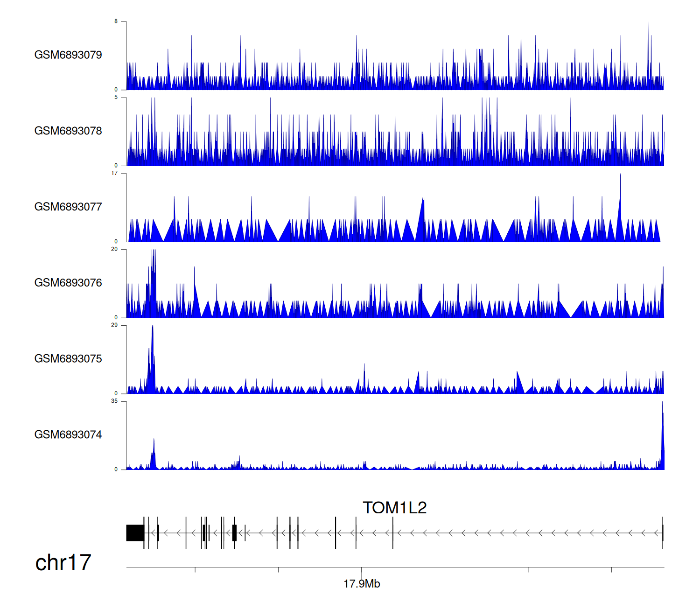The image size is (700, 616).
Task: Click the GSM6893075 track label
Action: tap(68, 359)
